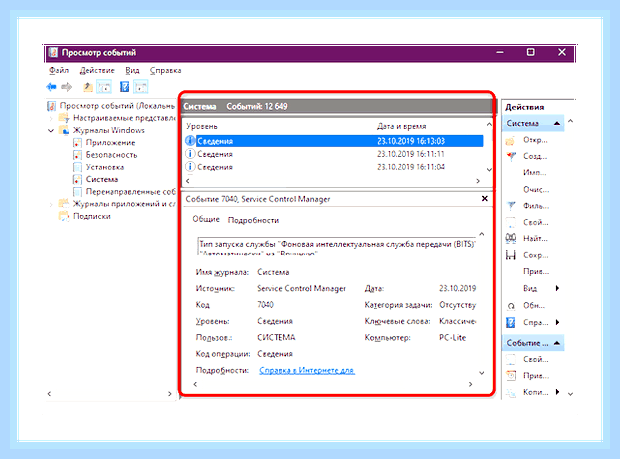
Task: Click the Безопасность log icon
Action: 78,155
